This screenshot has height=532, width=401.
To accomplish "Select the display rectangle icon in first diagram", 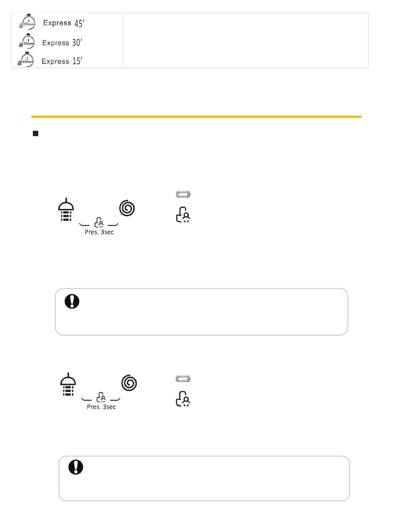I will click(x=183, y=195).
